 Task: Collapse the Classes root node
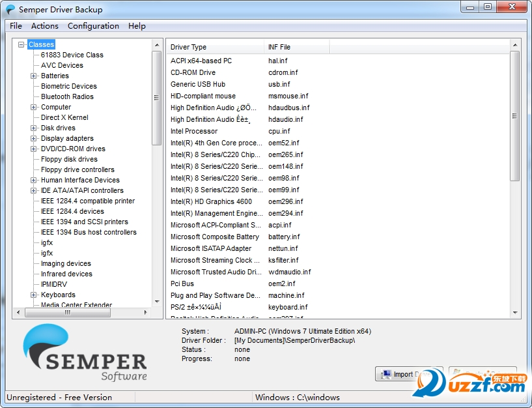[x=21, y=44]
